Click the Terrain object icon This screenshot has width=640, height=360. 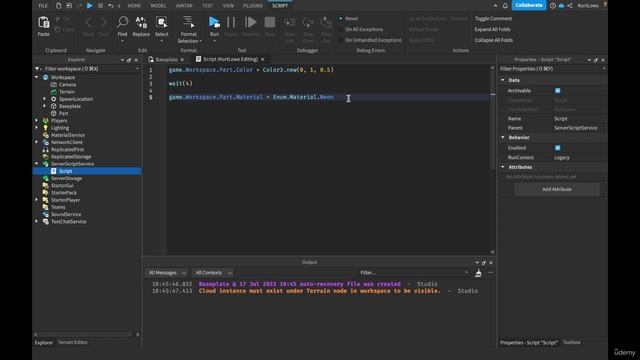tap(53, 92)
